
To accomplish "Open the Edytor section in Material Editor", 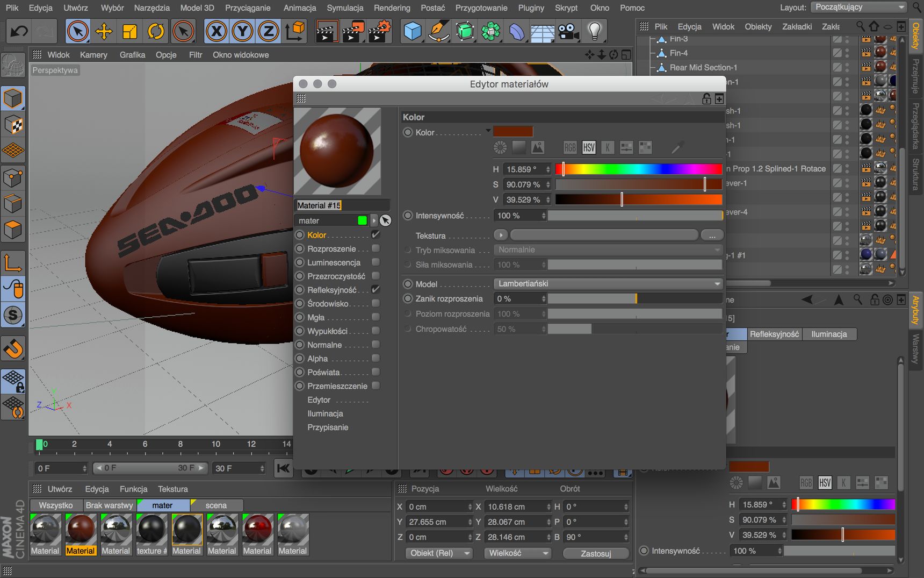I will (x=319, y=399).
